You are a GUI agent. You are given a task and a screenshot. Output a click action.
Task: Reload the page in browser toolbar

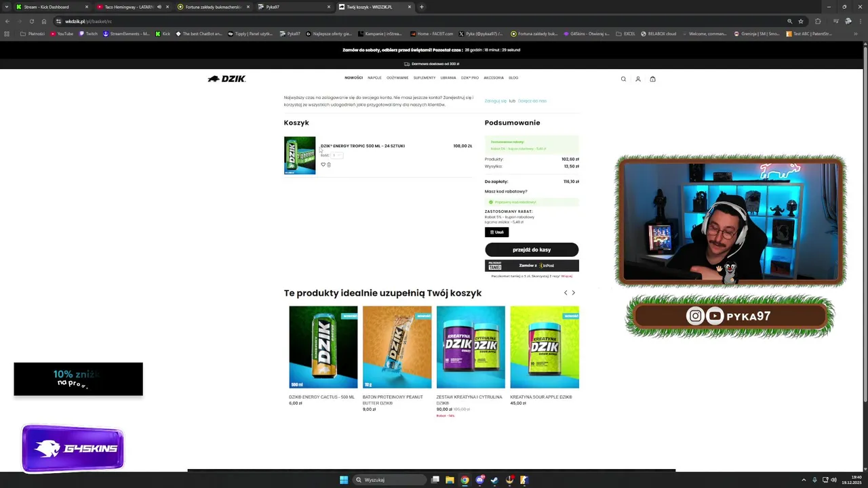[31, 21]
